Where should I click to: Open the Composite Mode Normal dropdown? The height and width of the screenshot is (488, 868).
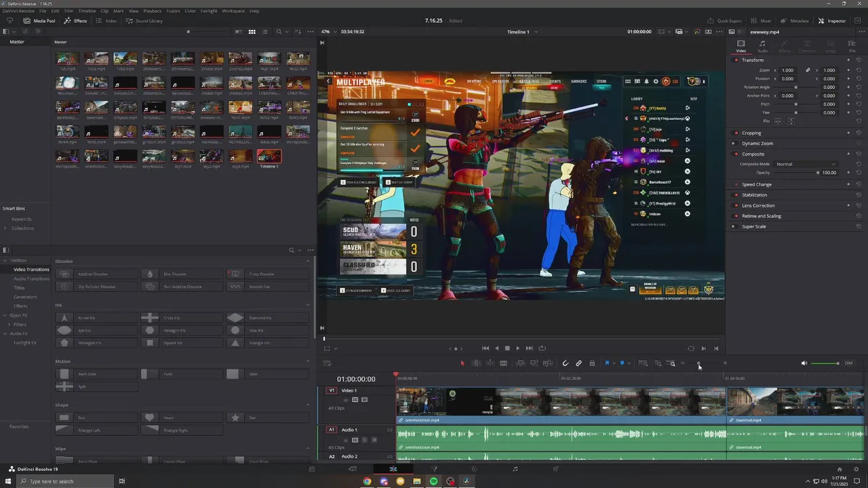click(806, 164)
